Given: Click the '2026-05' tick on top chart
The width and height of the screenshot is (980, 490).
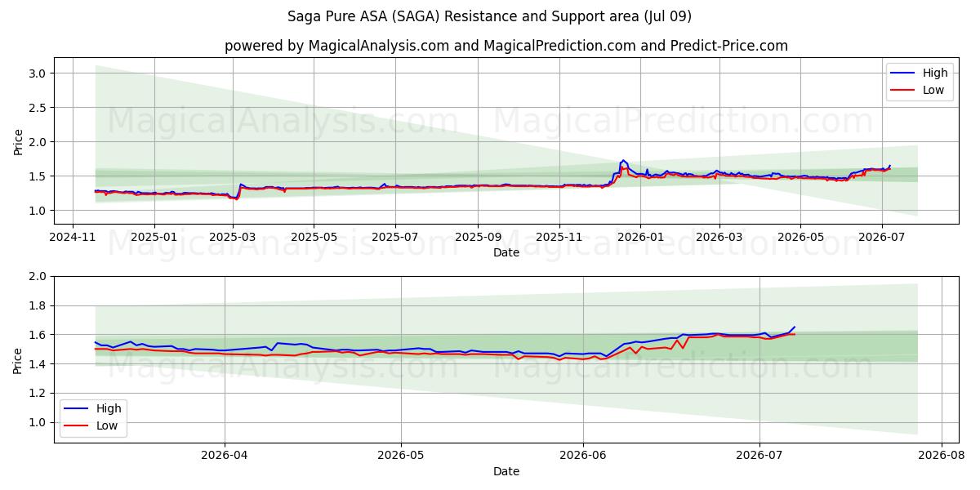Looking at the screenshot, I should tap(800, 238).
